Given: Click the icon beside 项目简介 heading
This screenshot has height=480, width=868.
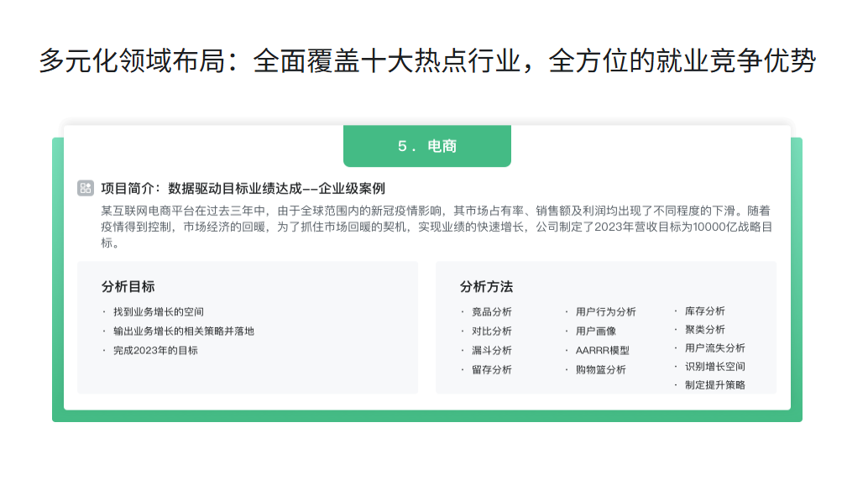Looking at the screenshot, I should [85, 188].
